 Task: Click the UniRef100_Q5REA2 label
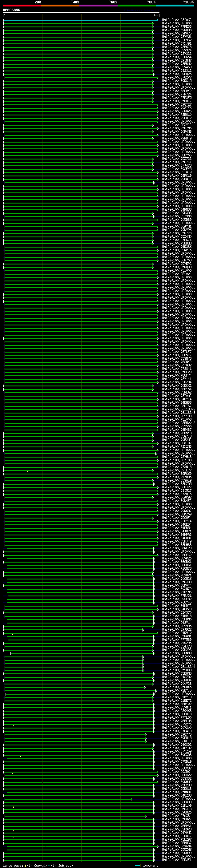pyautogui.click(x=177, y=392)
